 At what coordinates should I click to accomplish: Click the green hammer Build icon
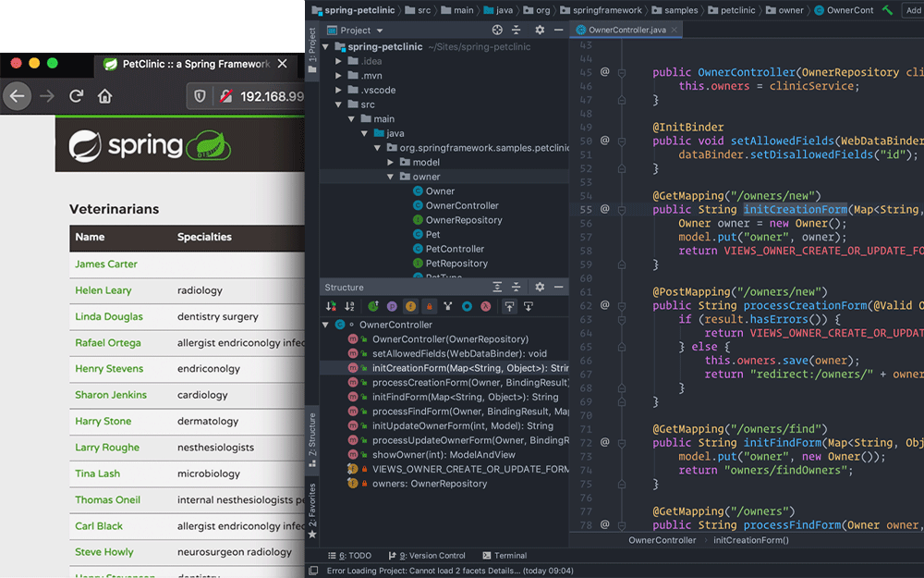(x=887, y=10)
